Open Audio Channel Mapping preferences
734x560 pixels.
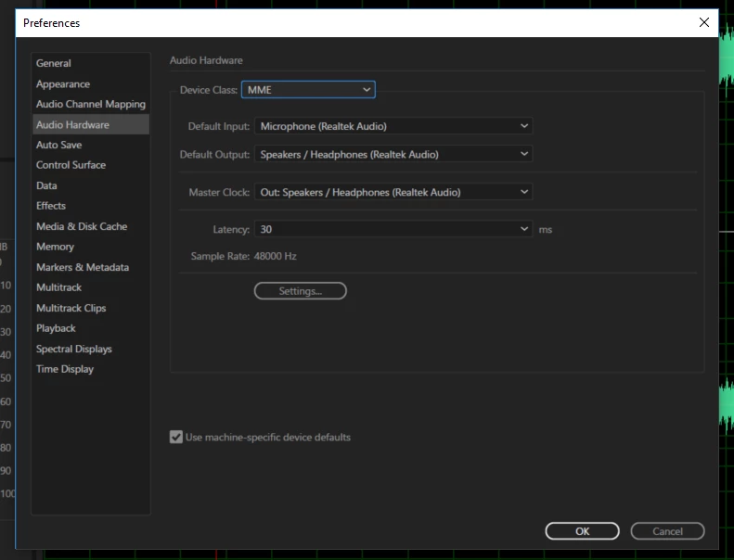tap(90, 105)
